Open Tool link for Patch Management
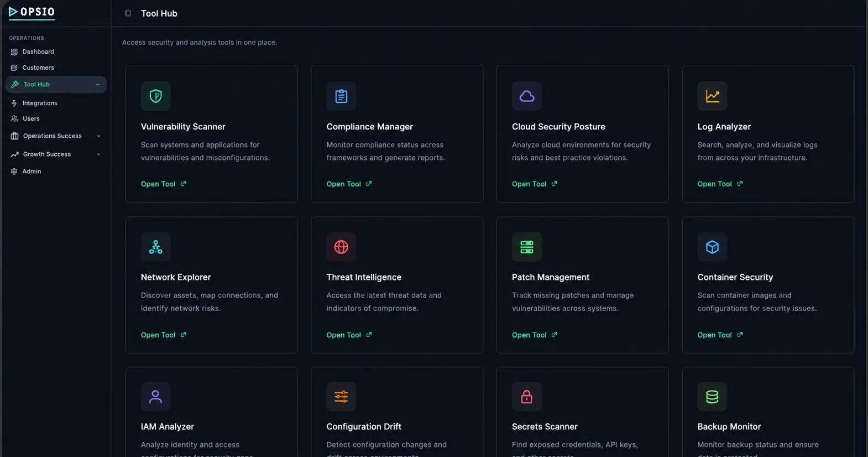 pos(535,335)
